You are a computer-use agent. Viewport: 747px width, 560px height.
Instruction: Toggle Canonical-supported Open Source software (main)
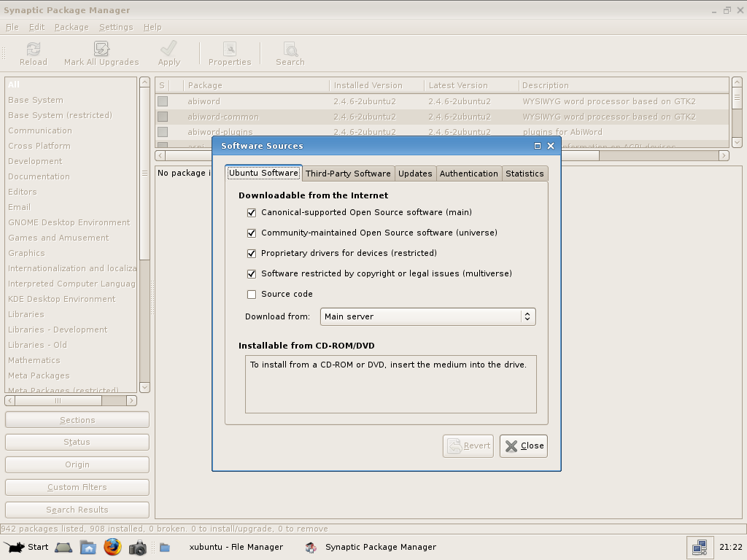point(252,213)
